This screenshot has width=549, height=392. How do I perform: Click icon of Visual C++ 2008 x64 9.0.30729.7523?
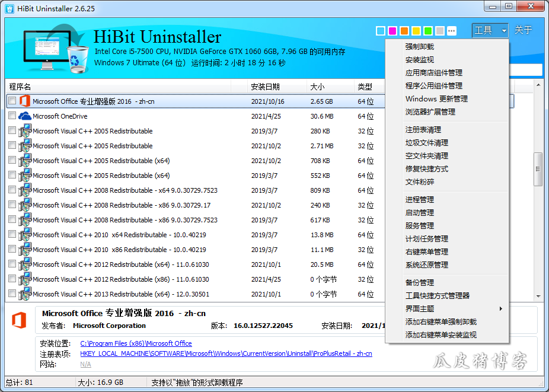coord(24,190)
